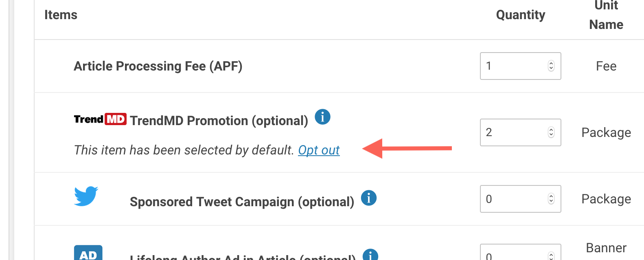Click the stepper arrows on APF quantity
The width and height of the screenshot is (644, 260).
(551, 66)
